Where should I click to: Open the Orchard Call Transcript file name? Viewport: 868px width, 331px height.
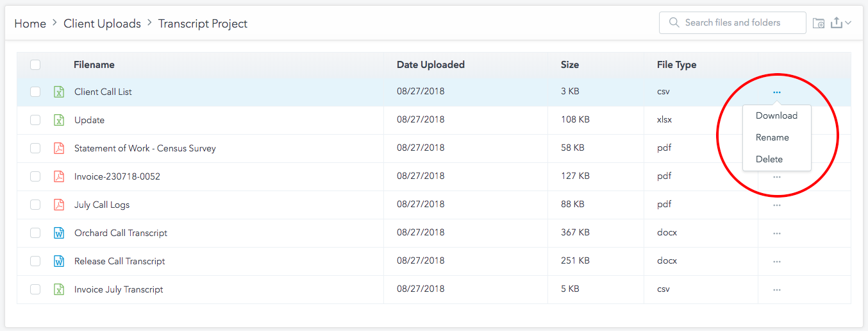coord(121,233)
